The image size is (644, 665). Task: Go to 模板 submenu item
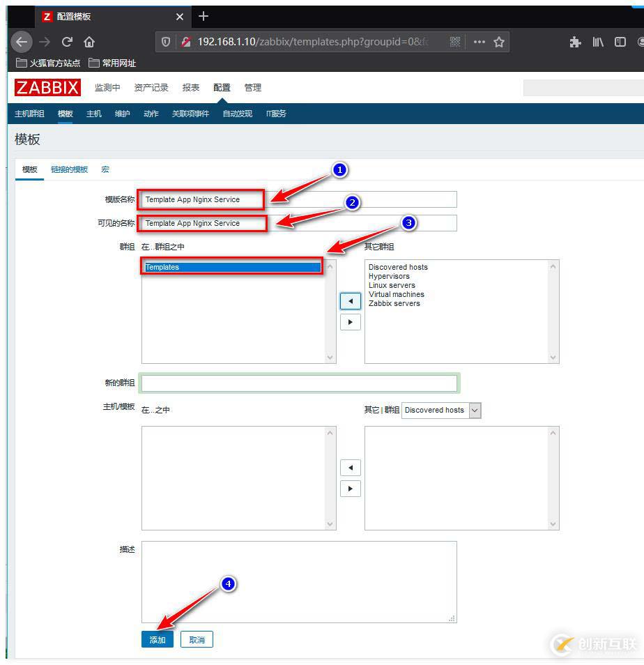[66, 114]
